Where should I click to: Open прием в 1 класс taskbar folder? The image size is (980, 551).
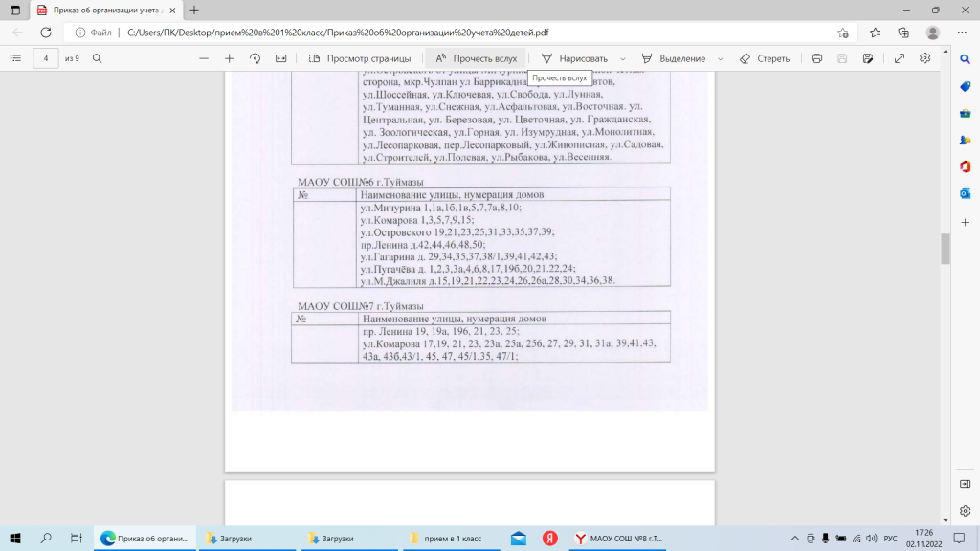[452, 538]
